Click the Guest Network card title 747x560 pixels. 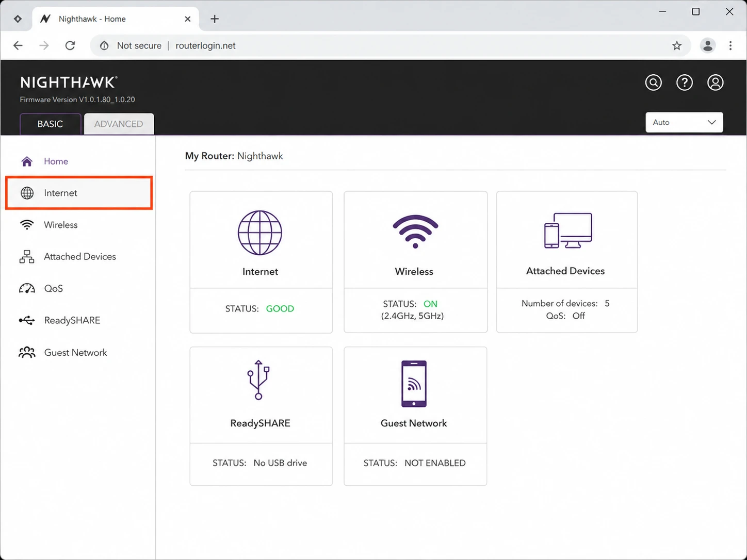point(414,423)
